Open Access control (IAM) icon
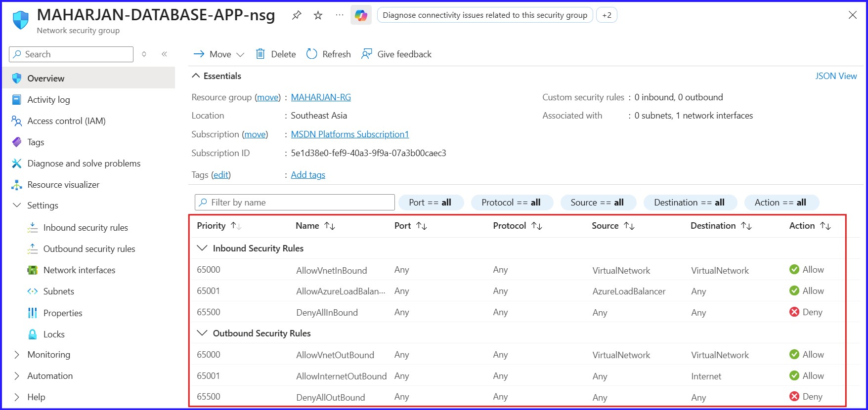 click(x=17, y=121)
